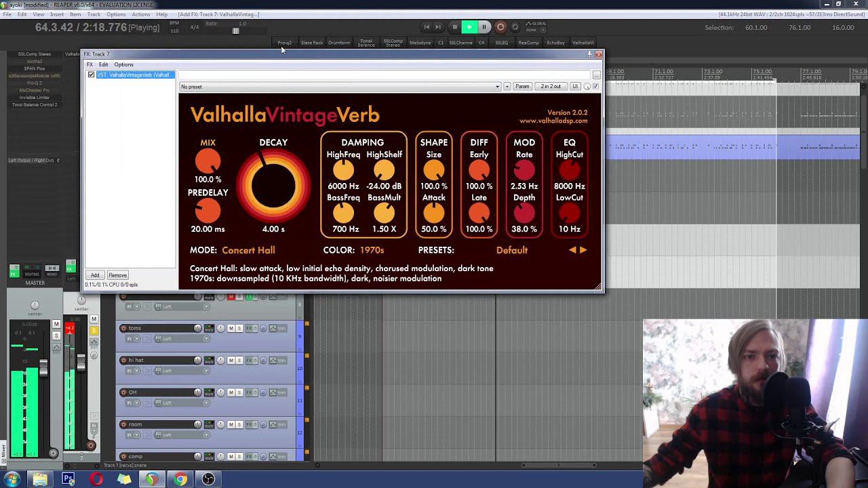
Task: Uncheck the ValhallaVintageVerb bypass checkbox in FX list
Action: pyautogui.click(x=92, y=75)
